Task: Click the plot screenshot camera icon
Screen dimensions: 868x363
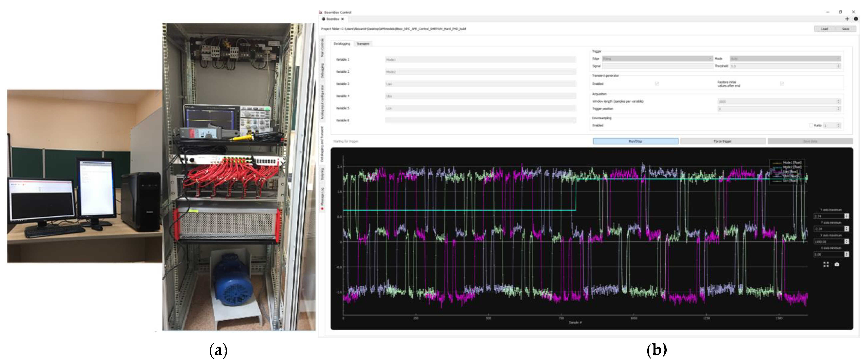Action: tap(837, 264)
